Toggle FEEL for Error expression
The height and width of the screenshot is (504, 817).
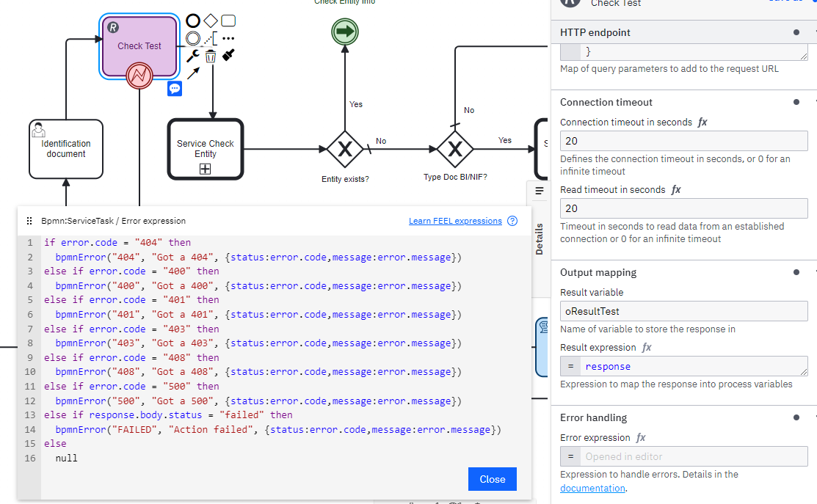[641, 438]
